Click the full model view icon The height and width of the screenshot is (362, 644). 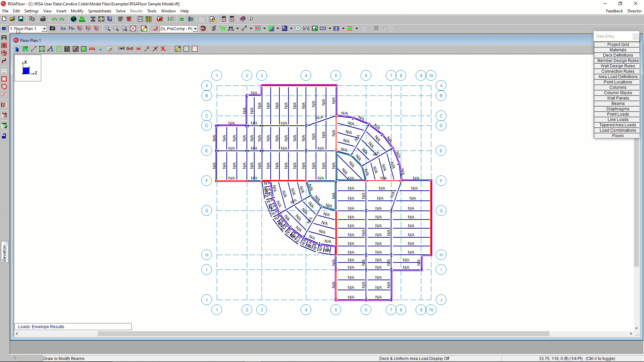[133, 28]
